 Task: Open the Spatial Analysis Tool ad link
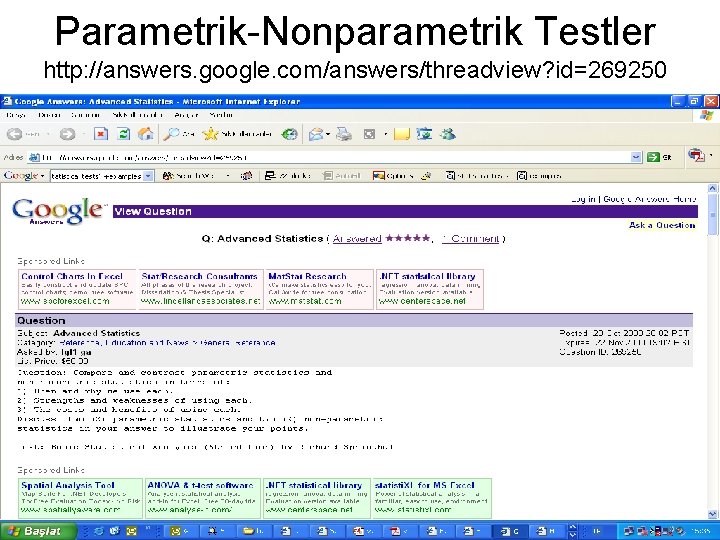tap(68, 485)
